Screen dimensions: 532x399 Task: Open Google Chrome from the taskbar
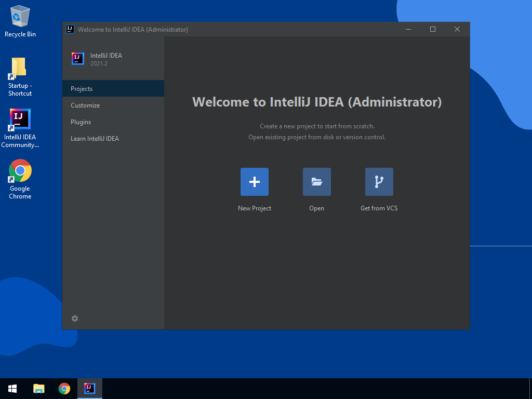(64, 388)
